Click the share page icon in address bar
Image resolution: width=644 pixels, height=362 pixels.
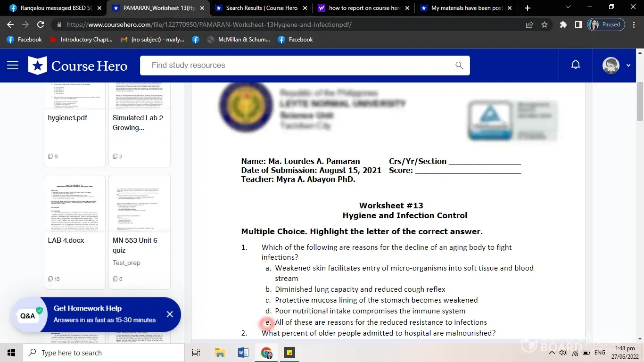point(529,25)
